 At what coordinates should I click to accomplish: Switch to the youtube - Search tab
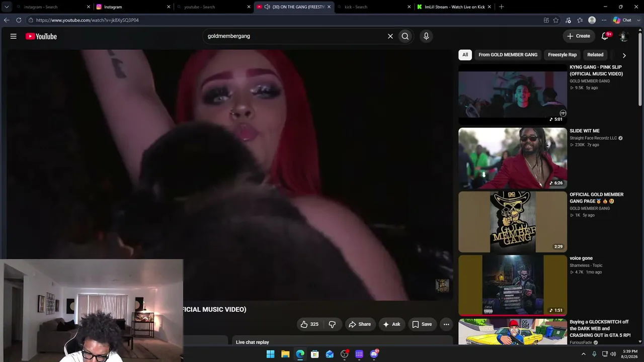tap(214, 7)
